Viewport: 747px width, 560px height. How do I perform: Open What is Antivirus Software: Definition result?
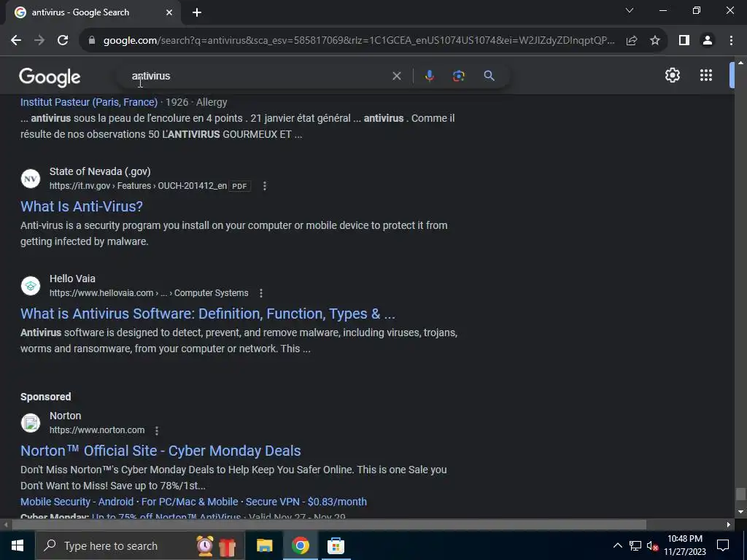click(208, 314)
